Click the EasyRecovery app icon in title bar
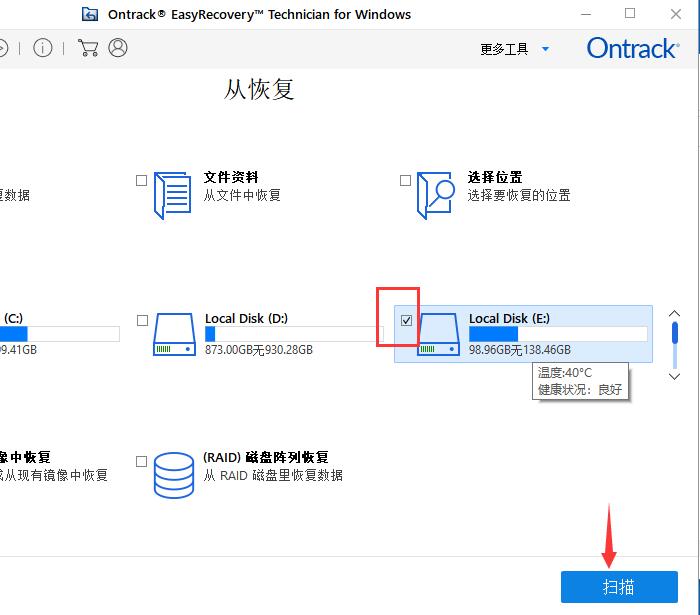This screenshot has height=615, width=700. [90, 14]
